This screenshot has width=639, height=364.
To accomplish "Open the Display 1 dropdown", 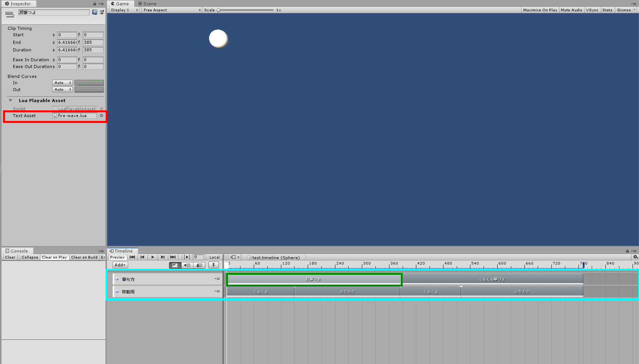I will 124,10.
